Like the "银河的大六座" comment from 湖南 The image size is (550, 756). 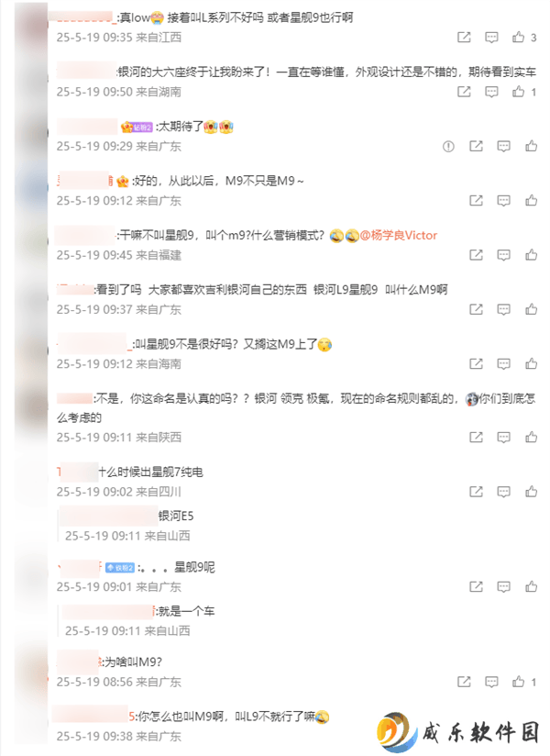pyautogui.click(x=519, y=92)
